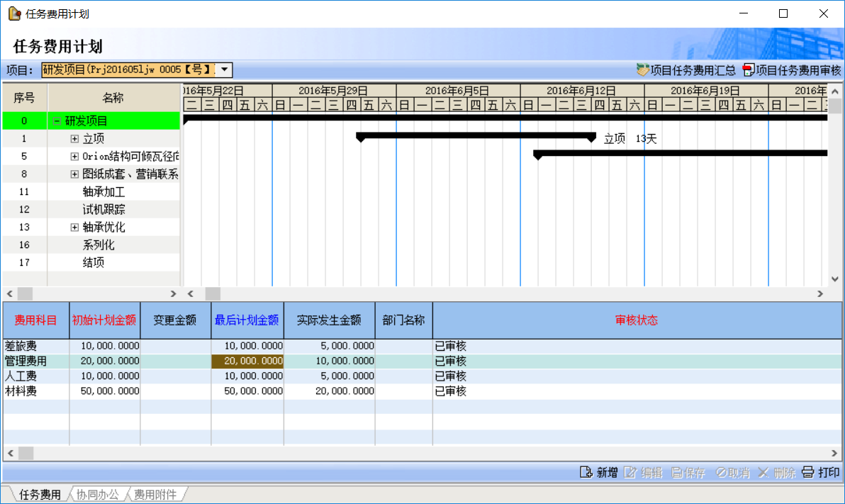Click the 新增 (add) icon button
The width and height of the screenshot is (845, 504).
click(586, 473)
